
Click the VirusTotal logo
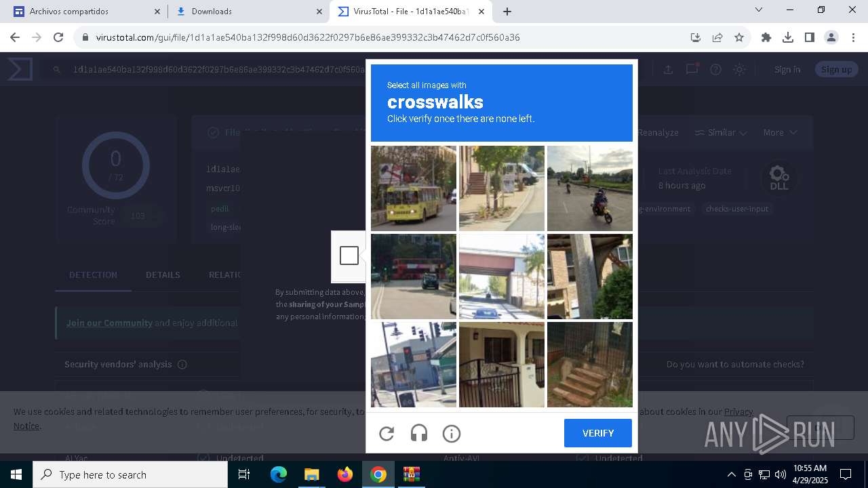(x=20, y=69)
